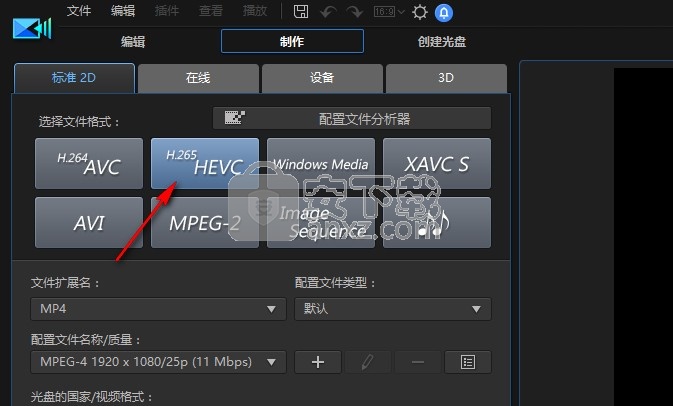This screenshot has width=673, height=406.
Task: Open the 文件 menu
Action: click(x=79, y=12)
